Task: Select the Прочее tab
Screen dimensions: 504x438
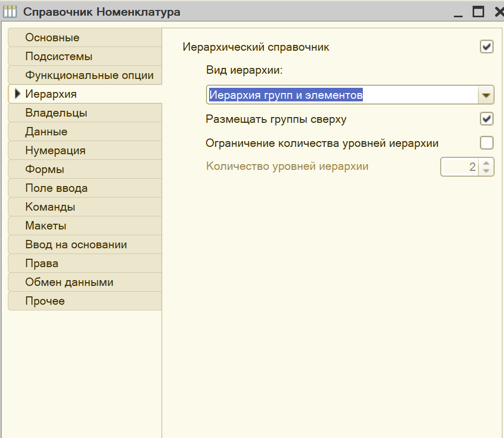Action: 85,301
